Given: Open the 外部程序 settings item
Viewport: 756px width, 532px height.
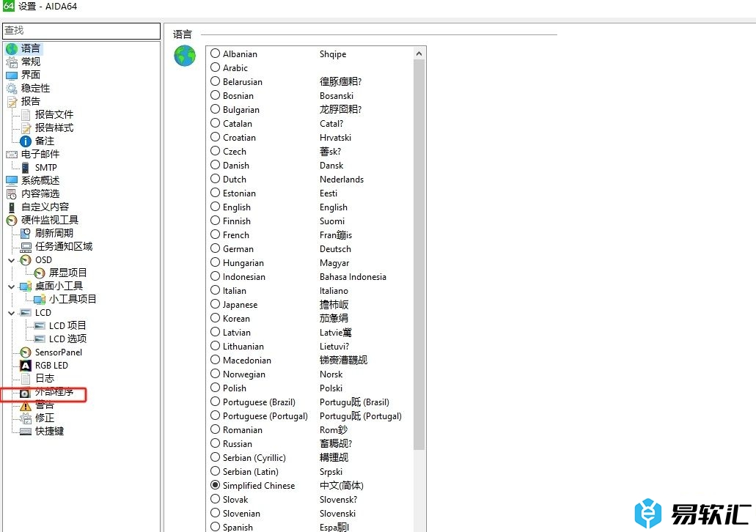Looking at the screenshot, I should (54, 393).
